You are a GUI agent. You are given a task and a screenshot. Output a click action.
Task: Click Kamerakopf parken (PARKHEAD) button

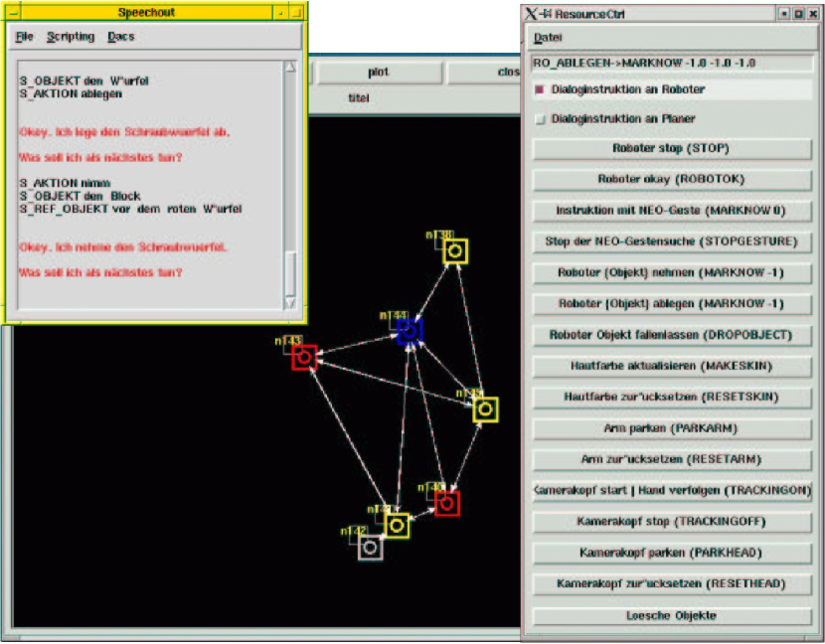click(x=671, y=553)
